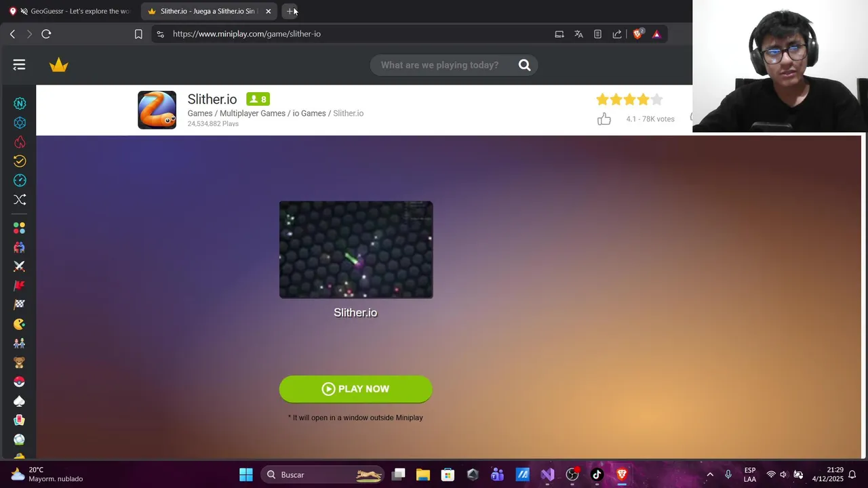Click the PLAY NOW button
This screenshot has width=868, height=488.
pos(355,389)
